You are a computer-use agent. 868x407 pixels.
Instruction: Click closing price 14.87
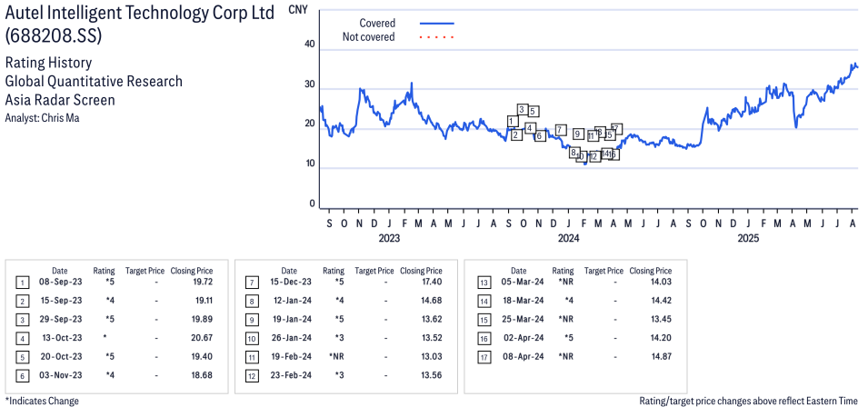(662, 356)
